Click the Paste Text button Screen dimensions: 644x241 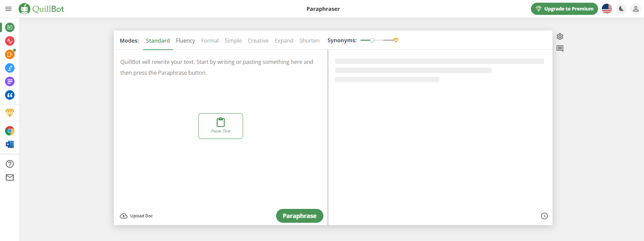tap(221, 126)
